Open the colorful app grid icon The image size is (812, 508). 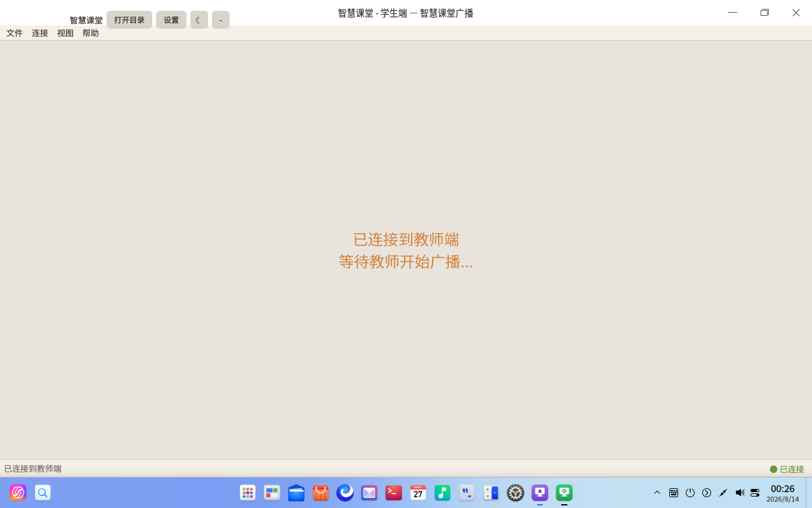247,493
